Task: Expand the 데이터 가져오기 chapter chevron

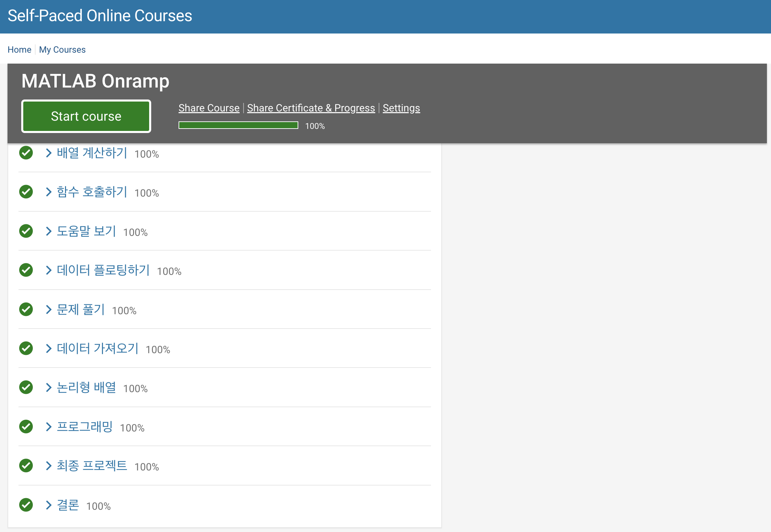Action: (x=49, y=348)
